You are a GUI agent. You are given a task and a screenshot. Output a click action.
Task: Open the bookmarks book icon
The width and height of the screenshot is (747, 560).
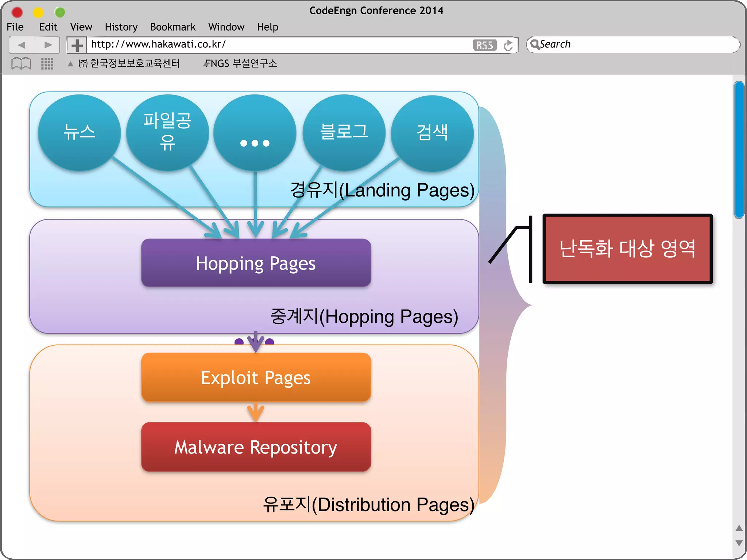click(x=21, y=63)
